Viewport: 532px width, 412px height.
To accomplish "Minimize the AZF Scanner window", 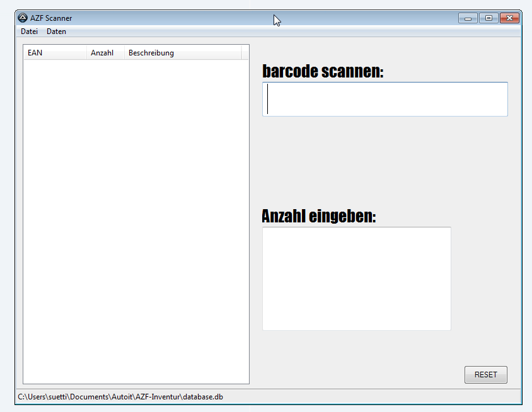I will [468, 18].
